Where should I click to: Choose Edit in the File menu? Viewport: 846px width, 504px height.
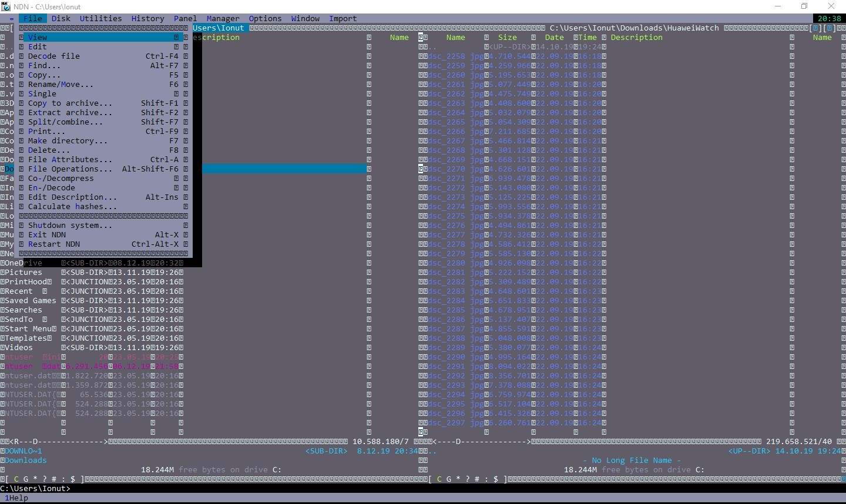click(x=103, y=46)
